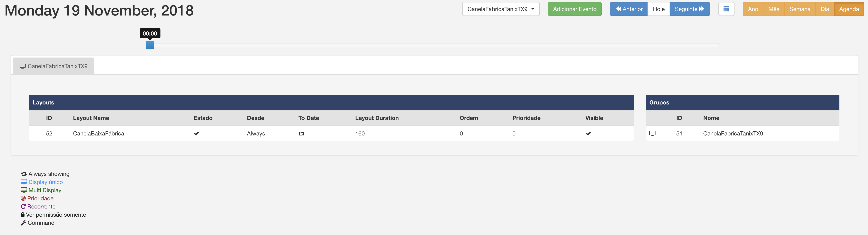Click the Grupos panel title
The image size is (868, 235).
(x=659, y=103)
